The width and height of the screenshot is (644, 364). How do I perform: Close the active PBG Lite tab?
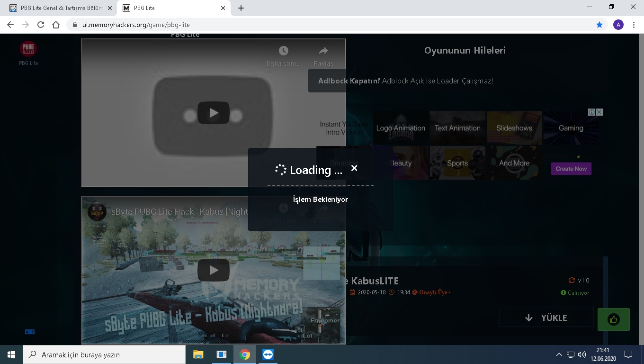coord(223,8)
